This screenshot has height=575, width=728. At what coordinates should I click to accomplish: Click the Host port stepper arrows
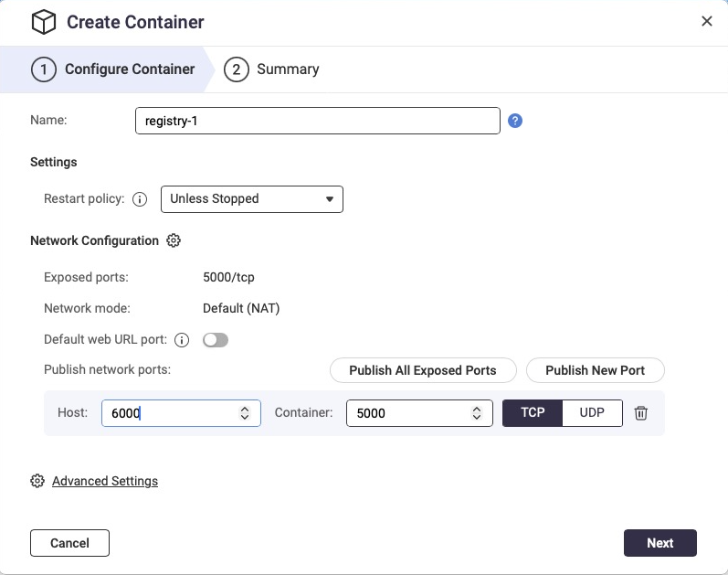click(x=245, y=413)
